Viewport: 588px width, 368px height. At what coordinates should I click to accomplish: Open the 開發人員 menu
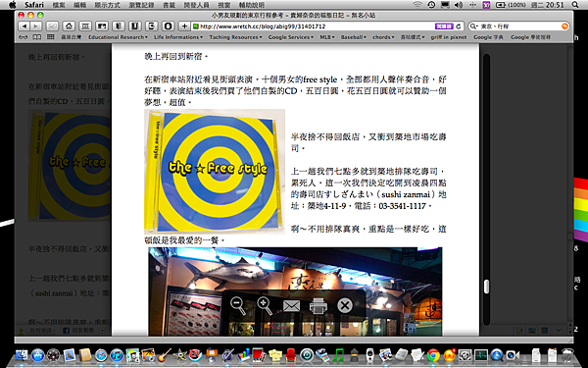197,5
